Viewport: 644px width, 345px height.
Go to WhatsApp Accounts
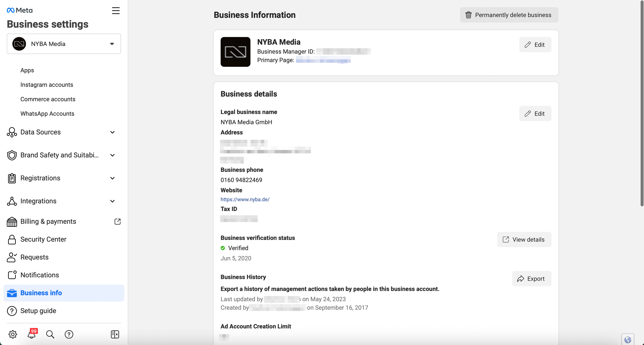(x=47, y=114)
